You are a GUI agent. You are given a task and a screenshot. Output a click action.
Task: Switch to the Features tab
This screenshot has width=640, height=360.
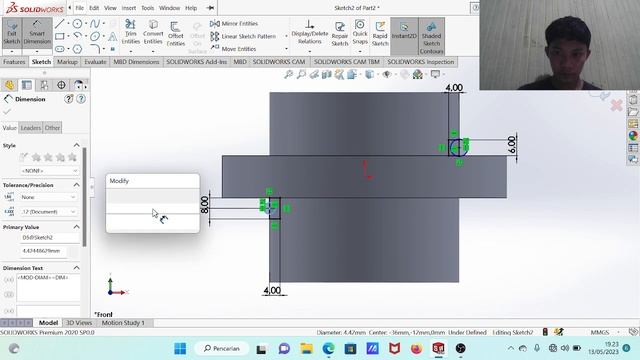pyautogui.click(x=14, y=62)
